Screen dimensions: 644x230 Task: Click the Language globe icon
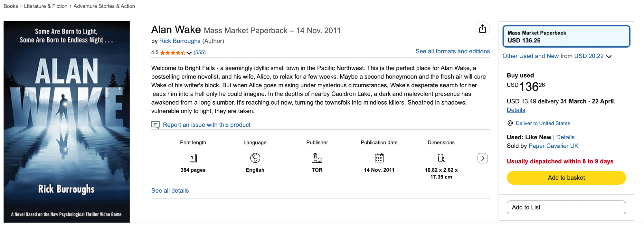255,158
